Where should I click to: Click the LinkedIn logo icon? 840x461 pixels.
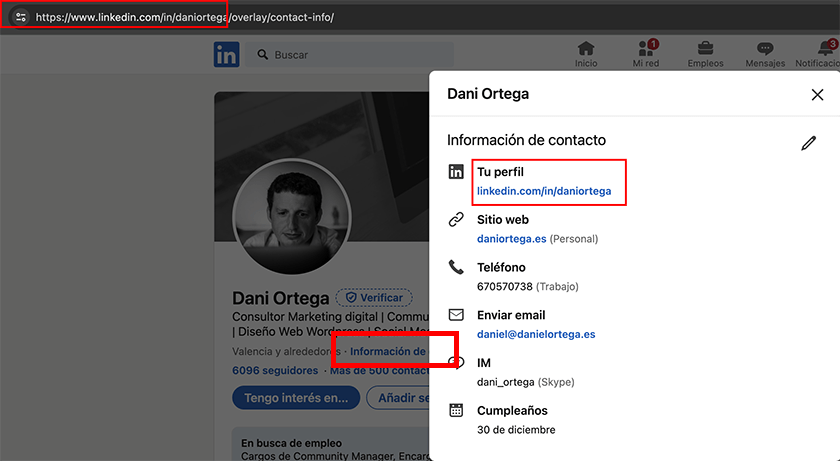[226, 55]
